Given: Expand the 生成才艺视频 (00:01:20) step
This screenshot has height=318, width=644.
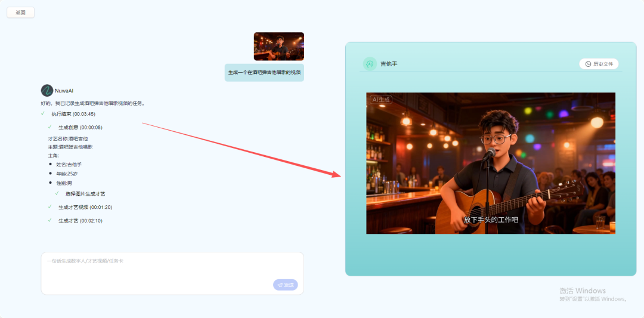Looking at the screenshot, I should [85, 208].
